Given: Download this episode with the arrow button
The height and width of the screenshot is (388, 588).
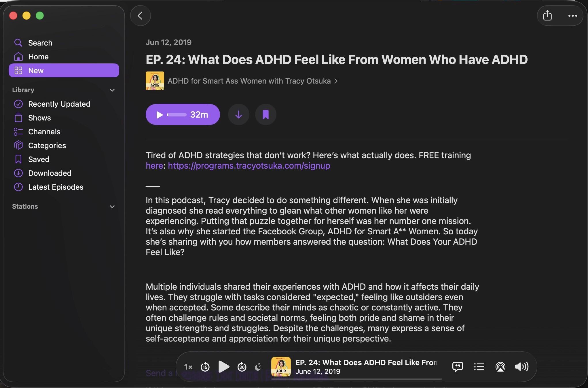Looking at the screenshot, I should [238, 115].
